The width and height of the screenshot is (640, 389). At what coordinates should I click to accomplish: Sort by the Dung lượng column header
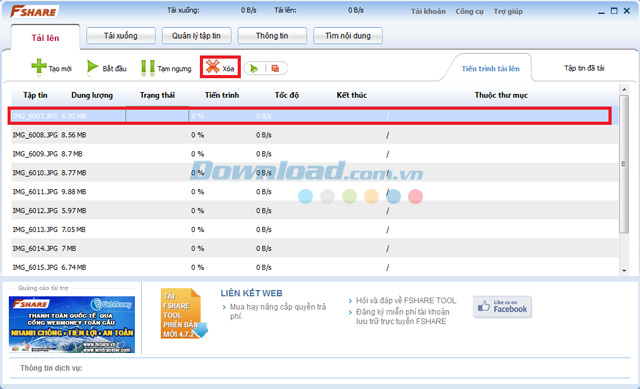[x=92, y=95]
